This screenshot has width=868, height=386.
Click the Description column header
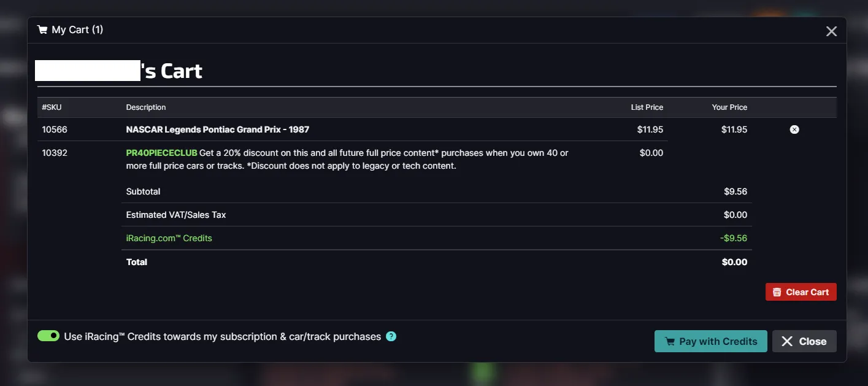(x=146, y=107)
